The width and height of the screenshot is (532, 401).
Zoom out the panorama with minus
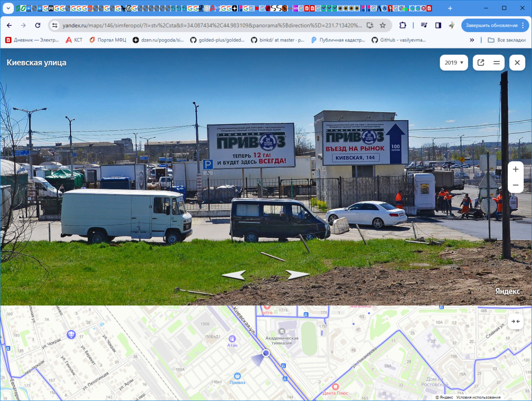pos(516,185)
